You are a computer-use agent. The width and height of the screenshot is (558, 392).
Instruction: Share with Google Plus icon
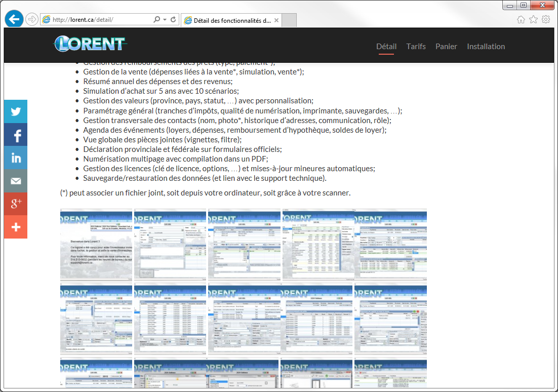click(x=16, y=204)
